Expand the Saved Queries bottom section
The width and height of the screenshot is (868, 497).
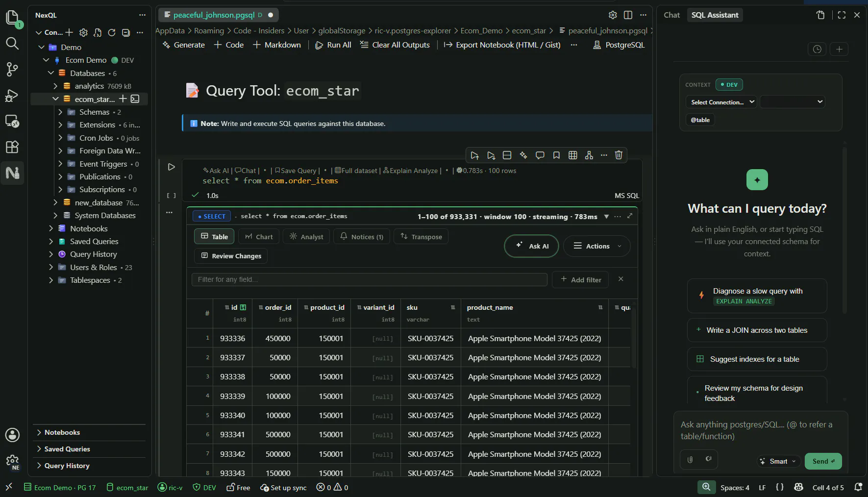click(x=89, y=449)
